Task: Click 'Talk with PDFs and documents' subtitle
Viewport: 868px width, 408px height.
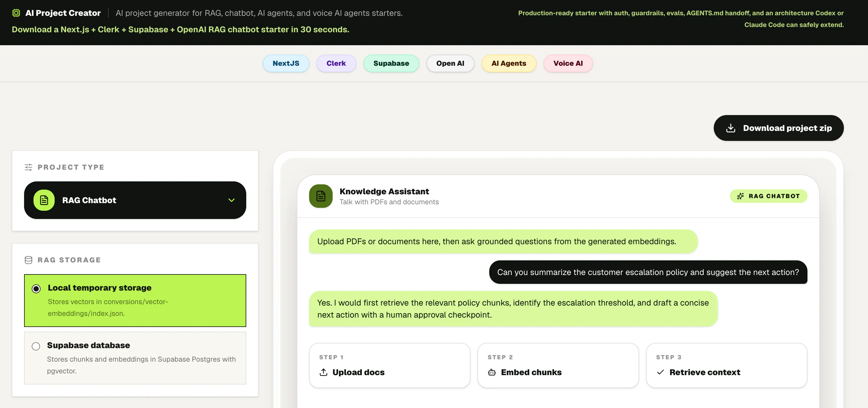Action: point(389,202)
